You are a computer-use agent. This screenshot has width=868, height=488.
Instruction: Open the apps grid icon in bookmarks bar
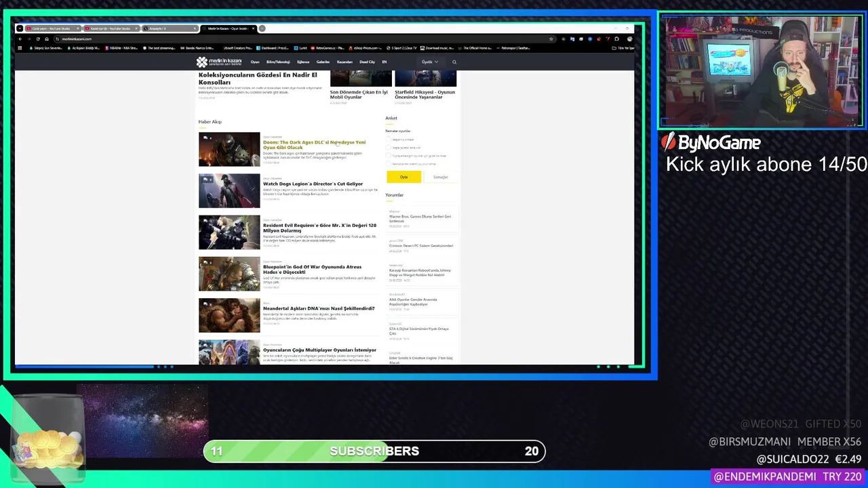[20, 48]
